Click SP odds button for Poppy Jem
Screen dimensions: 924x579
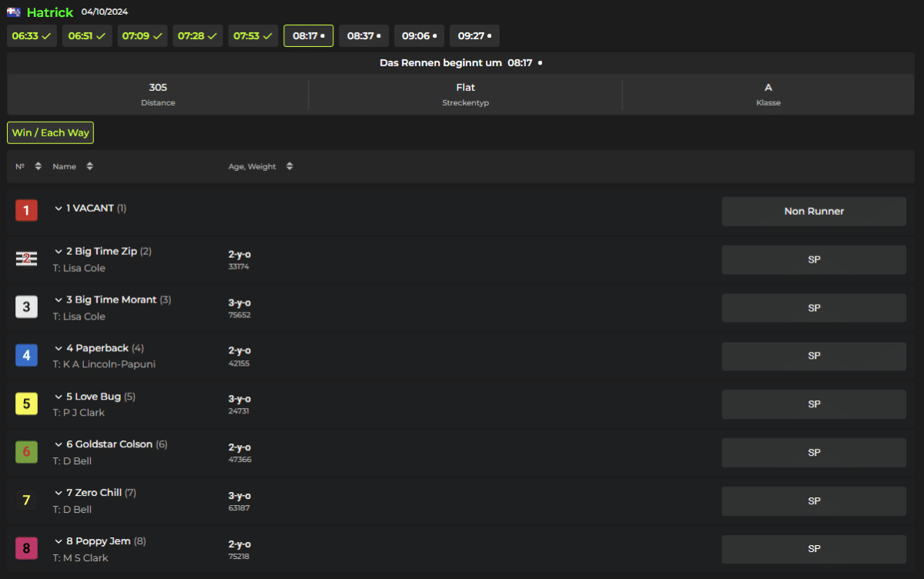pos(814,549)
